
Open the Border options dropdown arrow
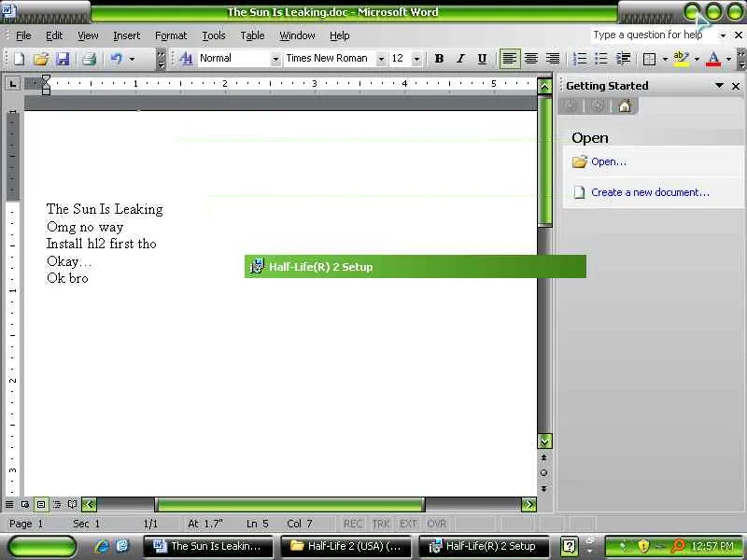(x=665, y=59)
